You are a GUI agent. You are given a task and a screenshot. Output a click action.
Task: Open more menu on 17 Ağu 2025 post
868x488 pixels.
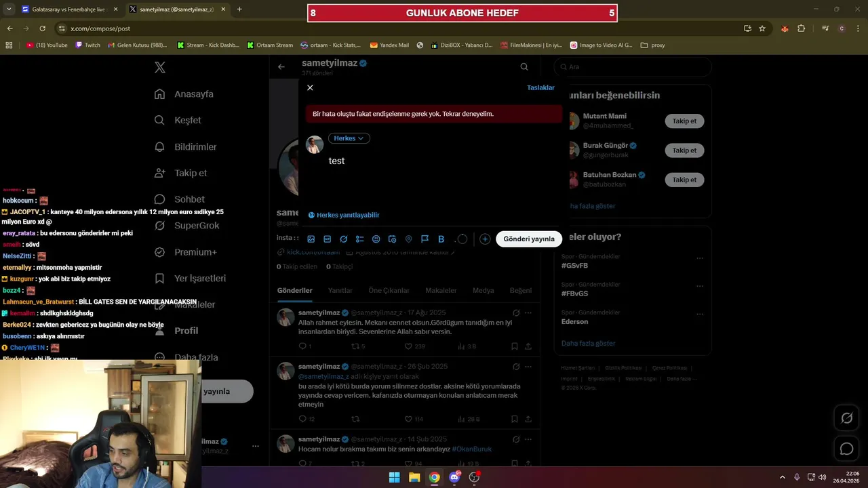(528, 312)
